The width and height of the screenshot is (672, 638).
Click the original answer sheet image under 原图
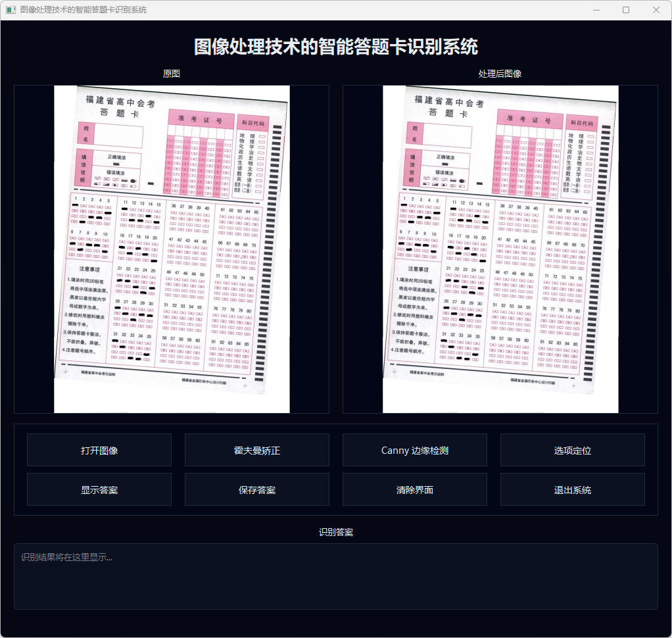pyautogui.click(x=172, y=249)
